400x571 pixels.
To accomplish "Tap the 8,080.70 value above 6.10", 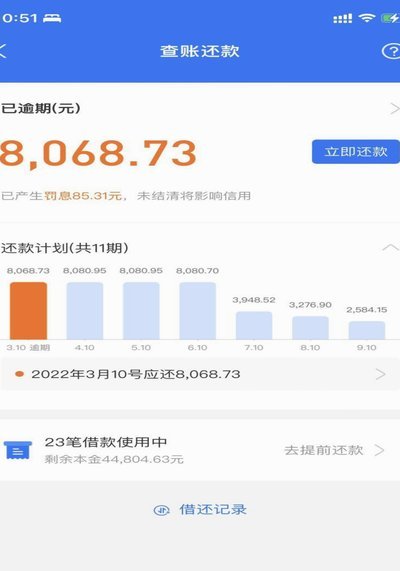I will pyautogui.click(x=197, y=271).
